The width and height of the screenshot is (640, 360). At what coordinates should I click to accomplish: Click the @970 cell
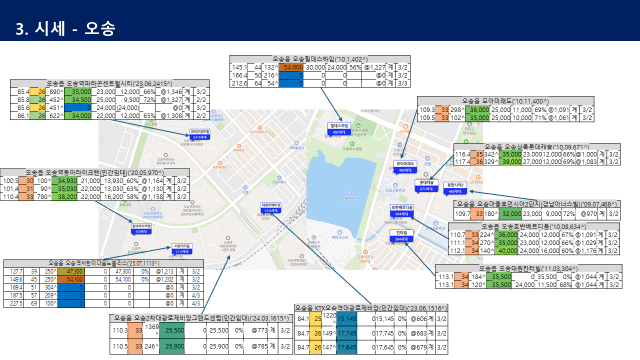point(587,213)
